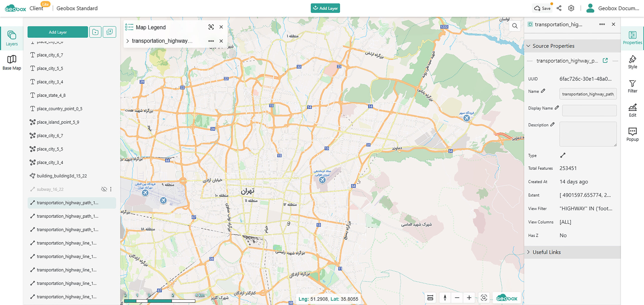
Task: Open settings gear in top bar
Action: click(x=571, y=8)
